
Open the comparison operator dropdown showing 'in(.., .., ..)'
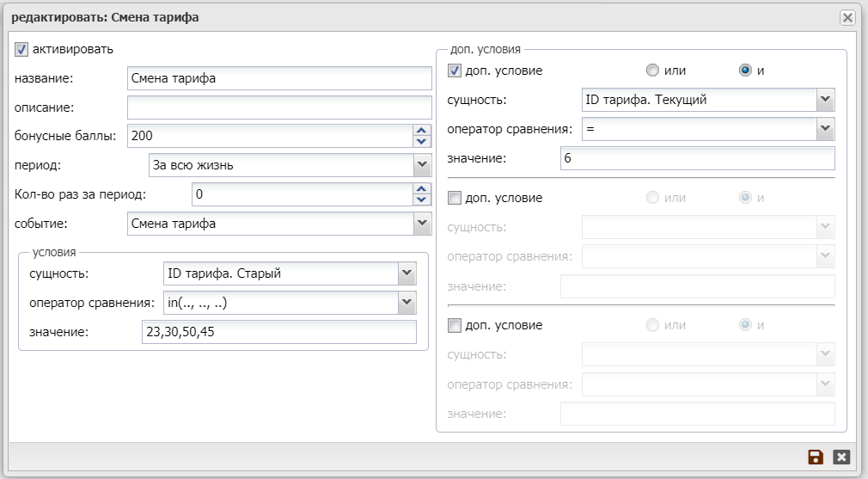coord(406,303)
